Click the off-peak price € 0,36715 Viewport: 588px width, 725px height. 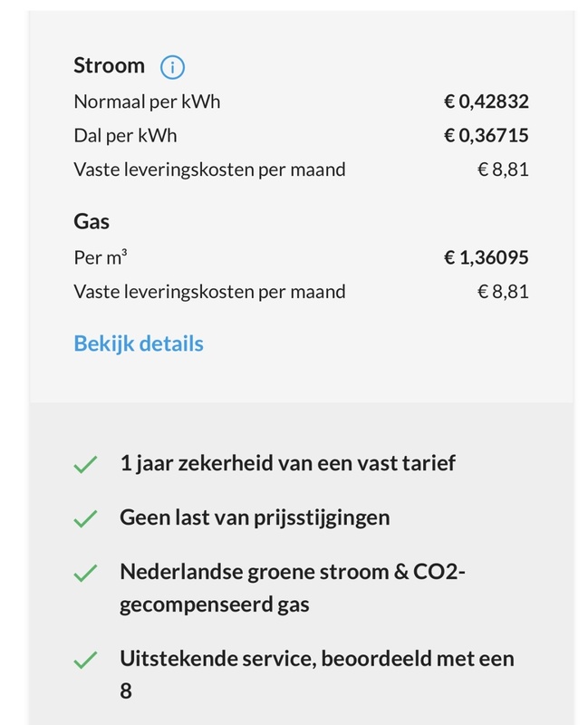click(x=486, y=136)
